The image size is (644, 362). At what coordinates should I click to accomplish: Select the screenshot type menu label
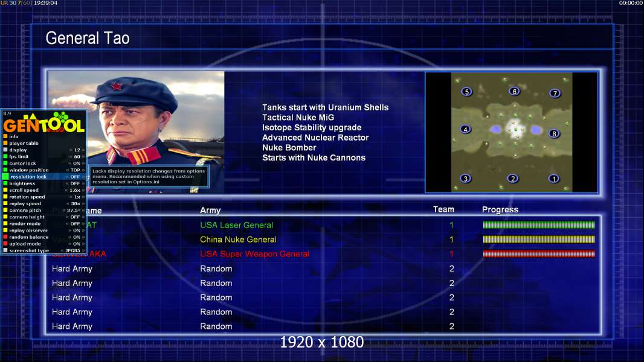(x=29, y=250)
